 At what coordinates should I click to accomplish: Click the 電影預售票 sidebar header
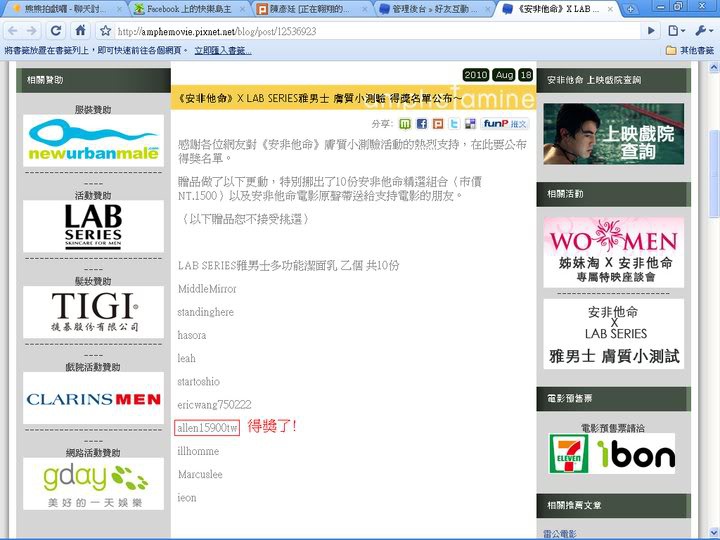613,399
